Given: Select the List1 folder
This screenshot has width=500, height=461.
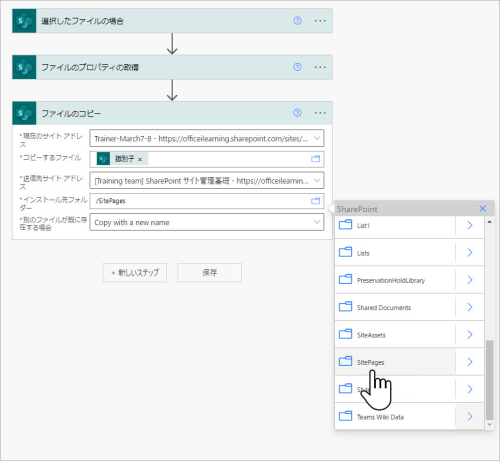Looking at the screenshot, I should (x=395, y=226).
